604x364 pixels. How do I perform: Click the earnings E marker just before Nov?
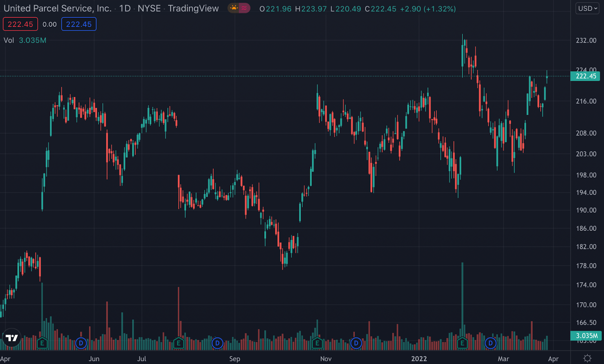point(317,343)
